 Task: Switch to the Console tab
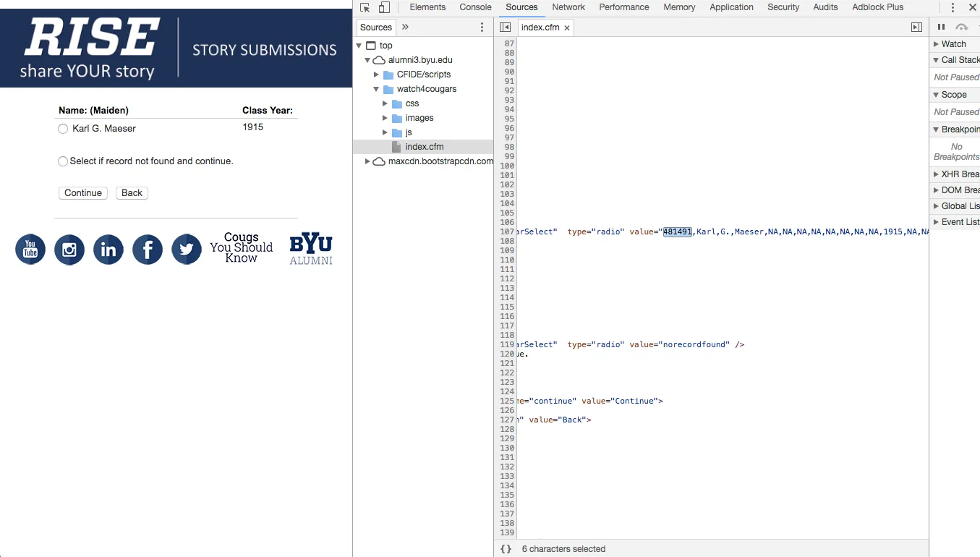click(x=475, y=7)
